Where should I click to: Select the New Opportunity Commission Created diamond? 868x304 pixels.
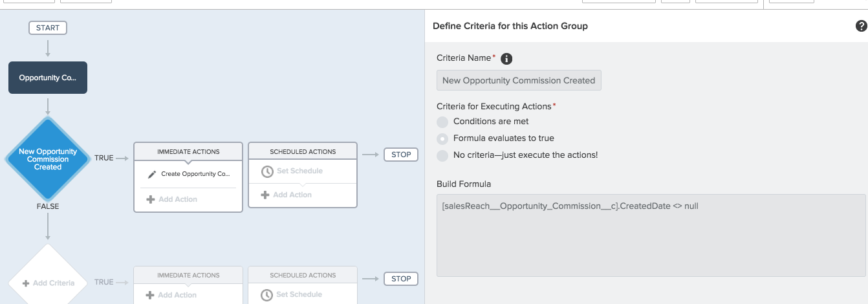pos(48,159)
